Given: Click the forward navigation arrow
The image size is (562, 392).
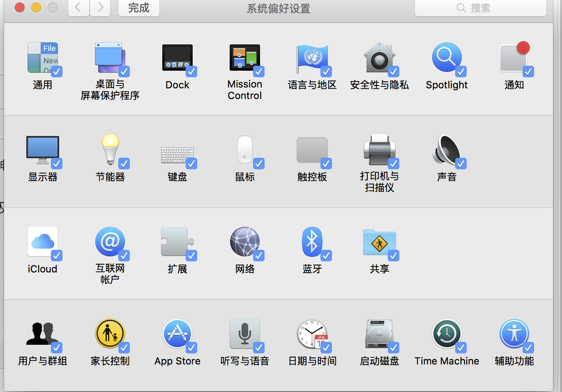Looking at the screenshot, I should click(x=100, y=8).
